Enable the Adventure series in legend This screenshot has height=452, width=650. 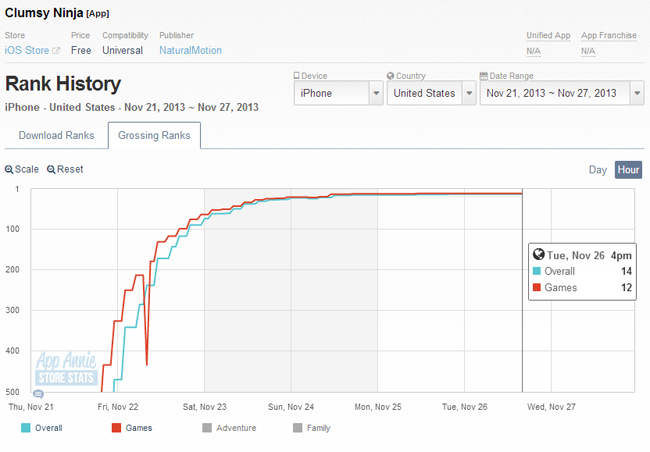click(x=229, y=428)
